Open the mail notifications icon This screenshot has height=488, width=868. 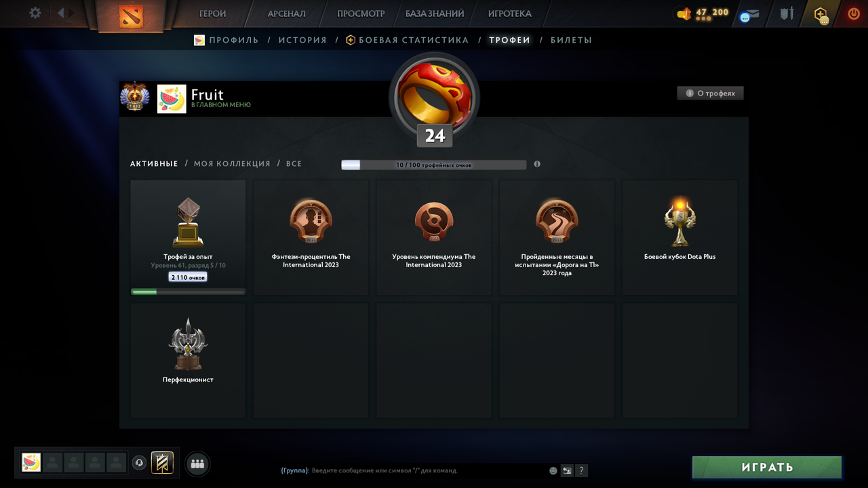(749, 15)
